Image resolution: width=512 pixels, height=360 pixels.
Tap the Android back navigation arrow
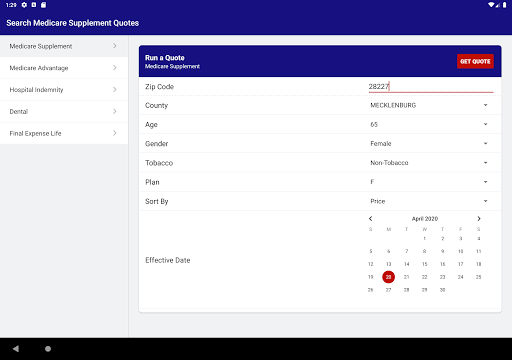click(x=16, y=349)
